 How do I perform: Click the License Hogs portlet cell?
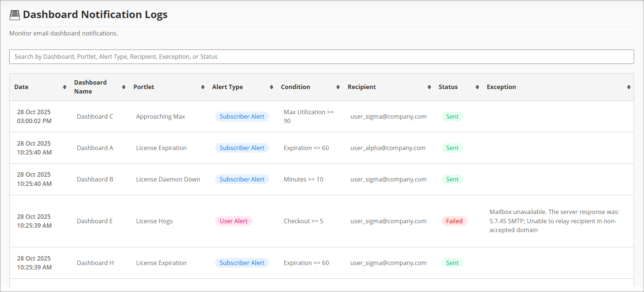coord(154,221)
